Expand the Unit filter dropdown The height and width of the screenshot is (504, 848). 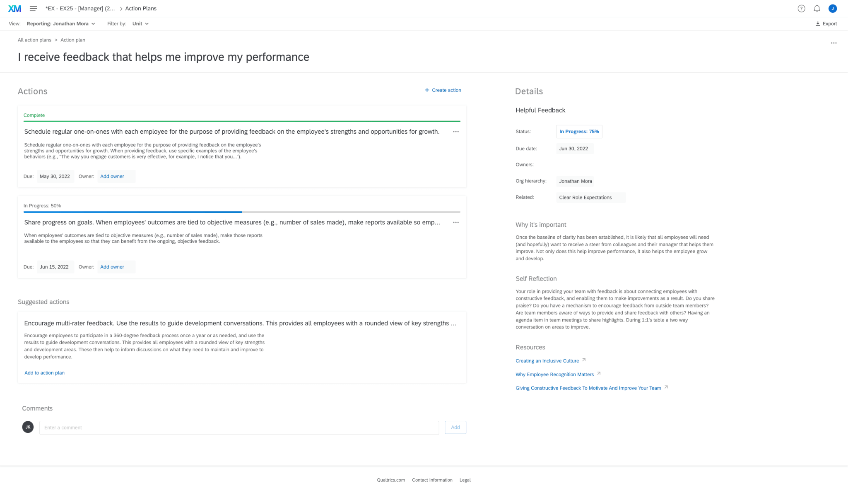point(140,24)
